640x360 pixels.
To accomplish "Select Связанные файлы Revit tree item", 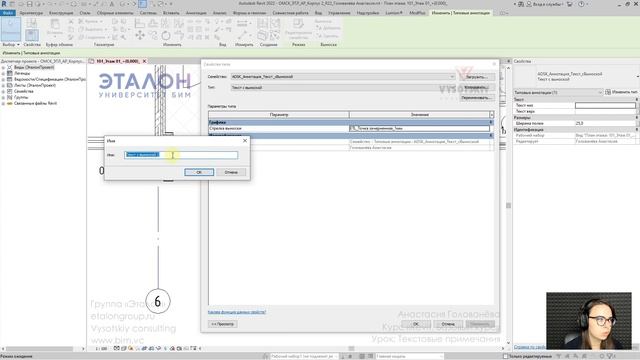I will coord(36,103).
